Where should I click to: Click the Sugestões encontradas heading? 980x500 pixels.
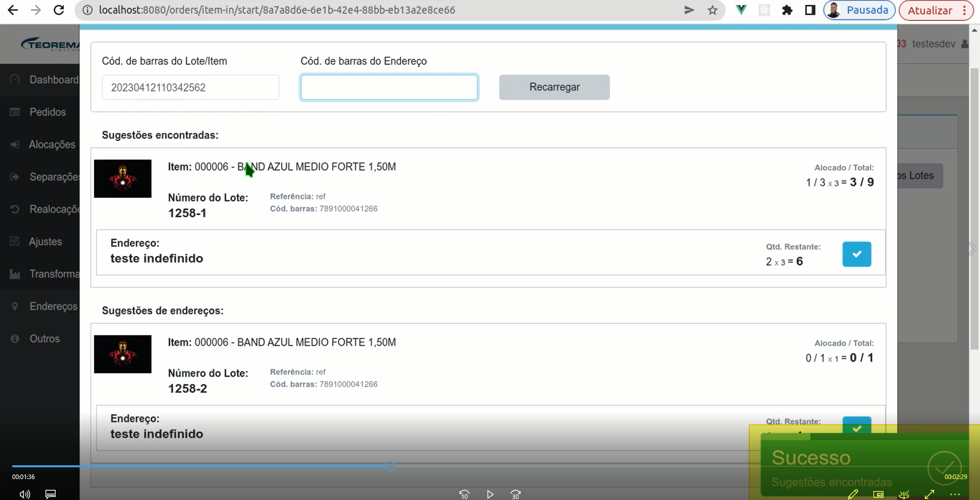tap(160, 135)
